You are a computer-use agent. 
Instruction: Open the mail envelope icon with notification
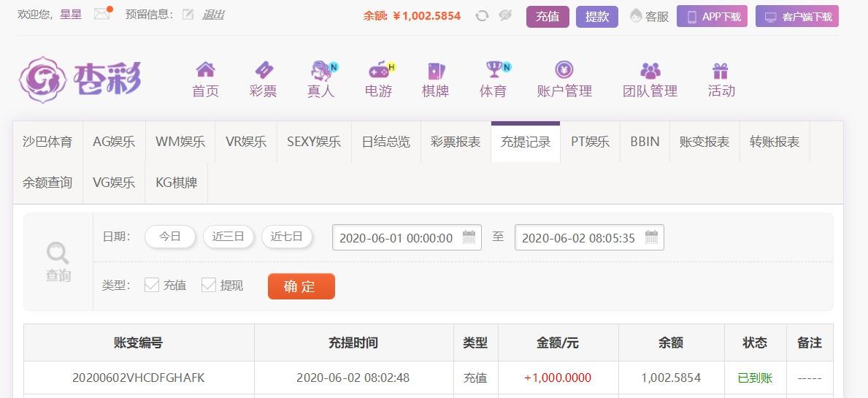click(102, 14)
